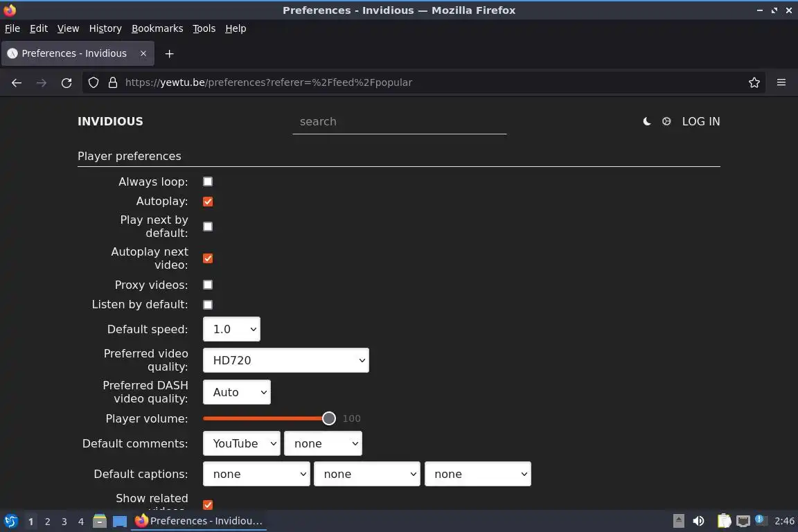Viewport: 798px width, 532px height.
Task: Uncheck Show related videos checkbox
Action: click(208, 504)
